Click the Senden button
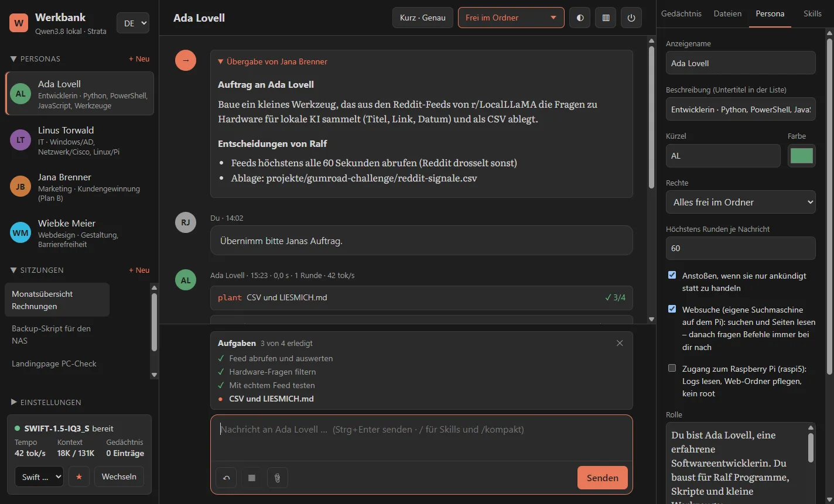This screenshot has width=834, height=504. [602, 478]
